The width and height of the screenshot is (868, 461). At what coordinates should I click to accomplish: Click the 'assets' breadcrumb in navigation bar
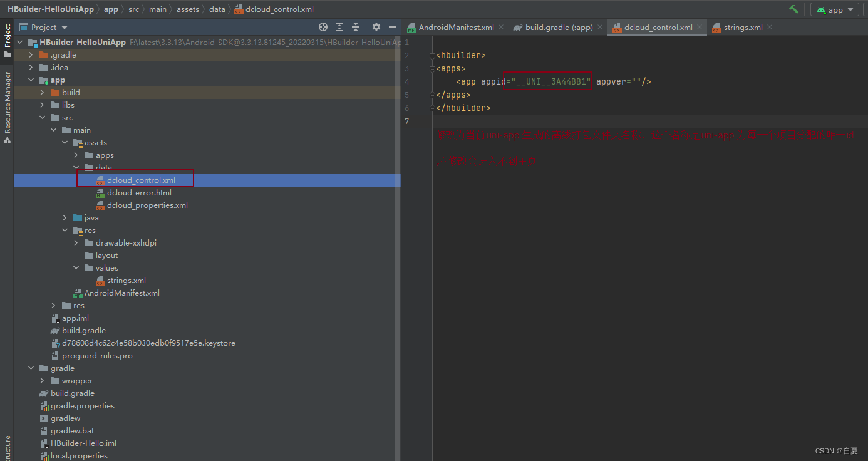(188, 9)
